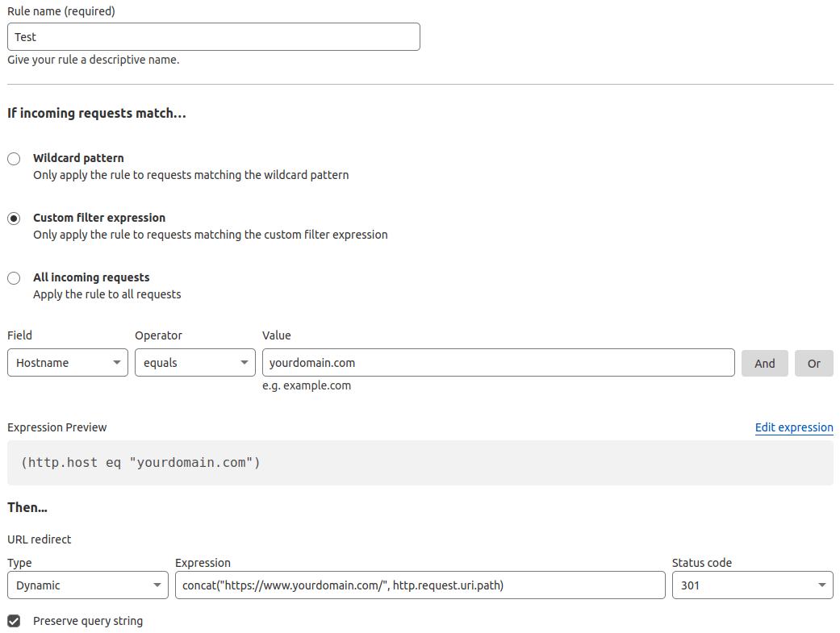This screenshot has height=633, width=840.
Task: Click the 'Then...' section heading
Action: coord(27,508)
